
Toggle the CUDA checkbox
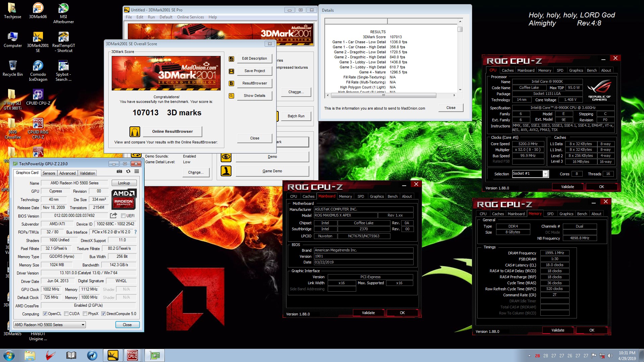66,314
